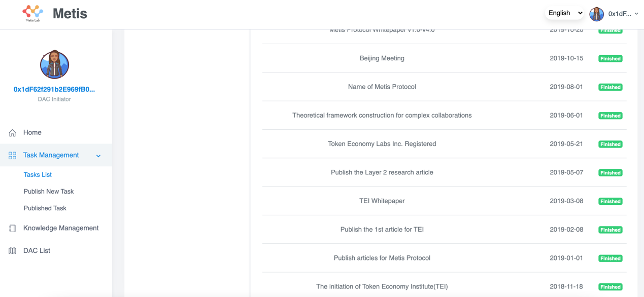This screenshot has width=644, height=297.
Task: Click the Task Management grid icon
Action: (x=12, y=156)
